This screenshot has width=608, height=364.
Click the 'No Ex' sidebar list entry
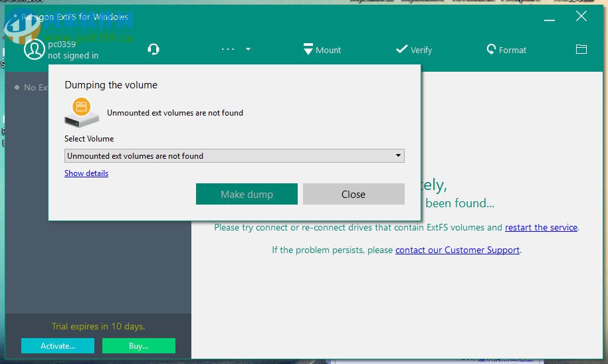[31, 88]
